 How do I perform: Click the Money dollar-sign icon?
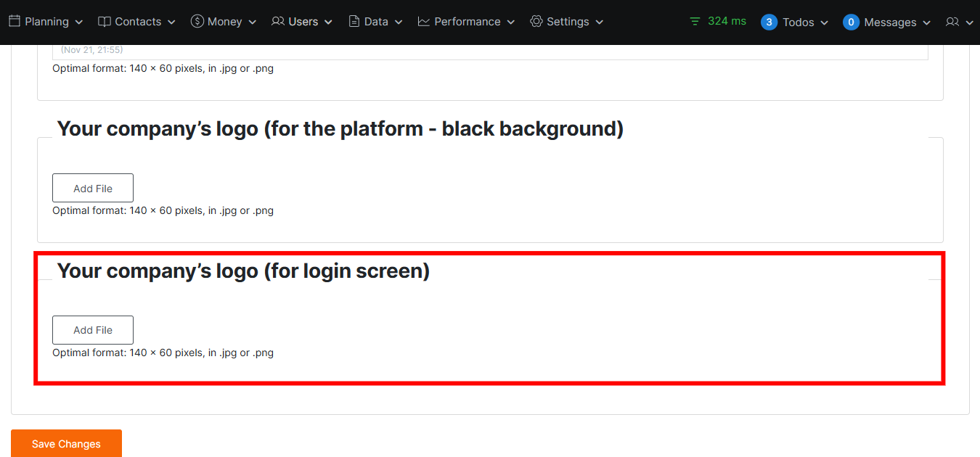click(197, 22)
